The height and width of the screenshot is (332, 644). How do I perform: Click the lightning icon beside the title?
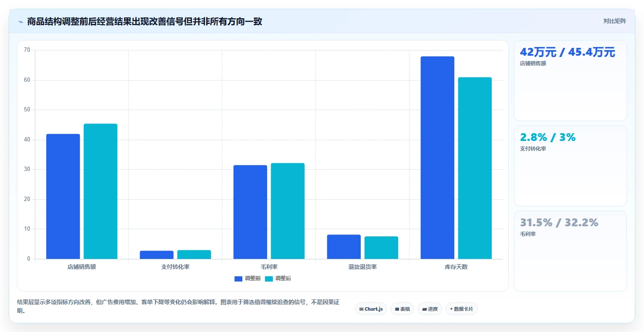pos(20,22)
